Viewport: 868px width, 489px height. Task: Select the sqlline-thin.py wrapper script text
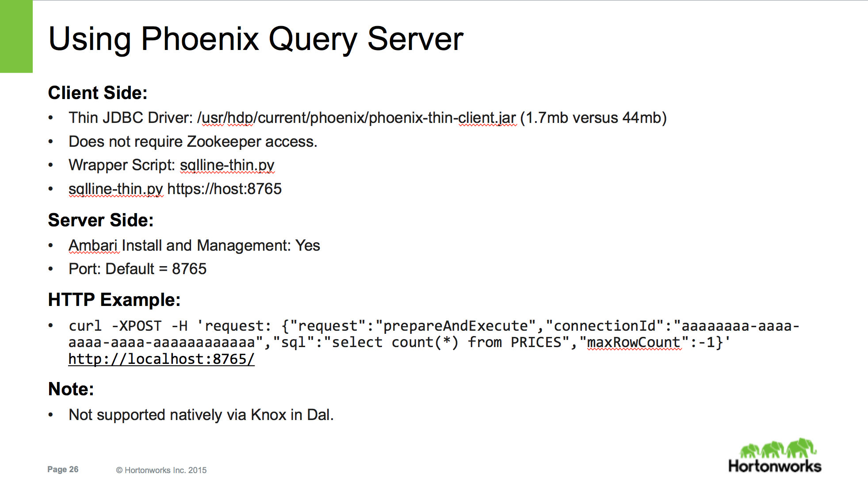(x=227, y=164)
